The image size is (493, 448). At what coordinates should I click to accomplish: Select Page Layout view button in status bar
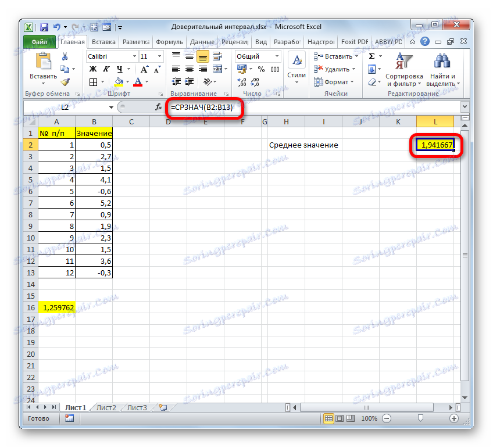pyautogui.click(x=340, y=418)
